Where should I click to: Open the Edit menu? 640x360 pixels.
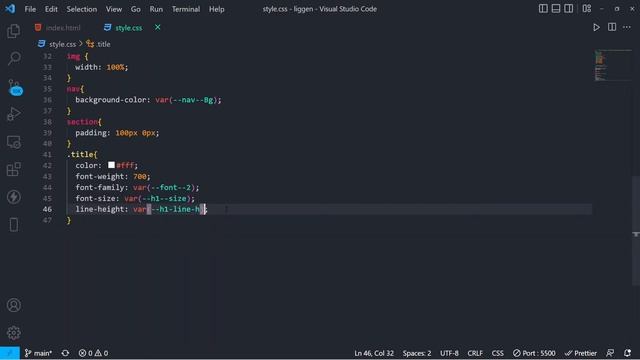pyautogui.click(x=51, y=9)
